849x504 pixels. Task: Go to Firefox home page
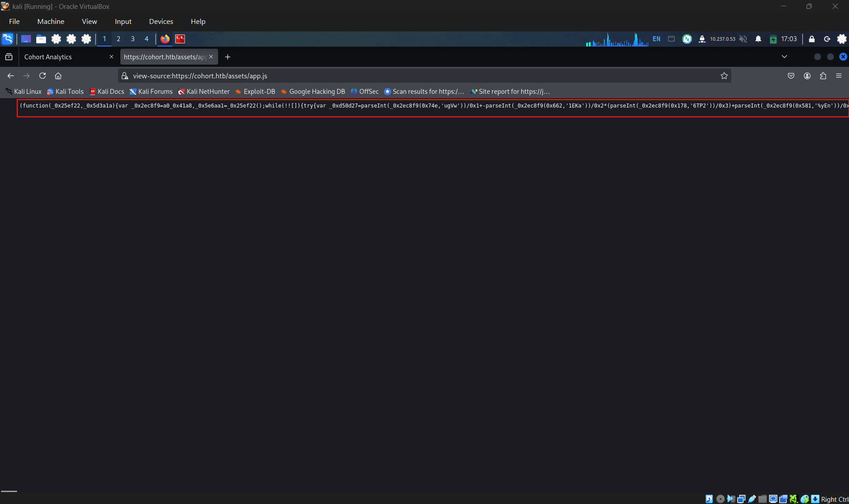[x=58, y=76]
